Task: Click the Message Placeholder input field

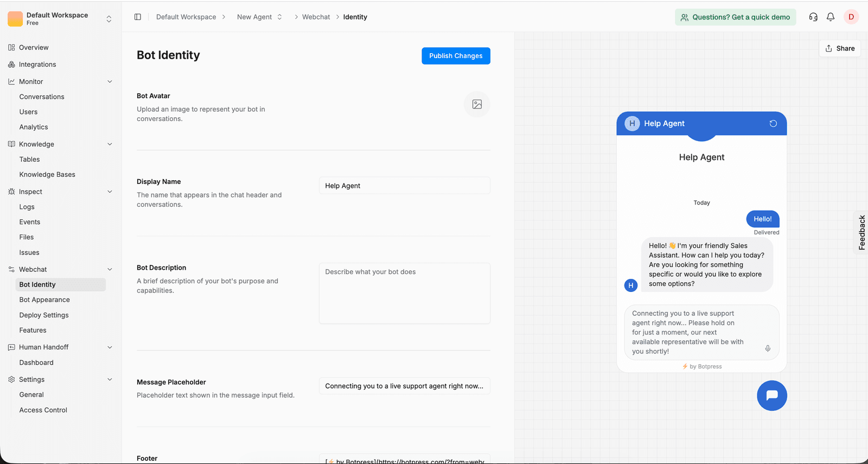Action: point(405,386)
